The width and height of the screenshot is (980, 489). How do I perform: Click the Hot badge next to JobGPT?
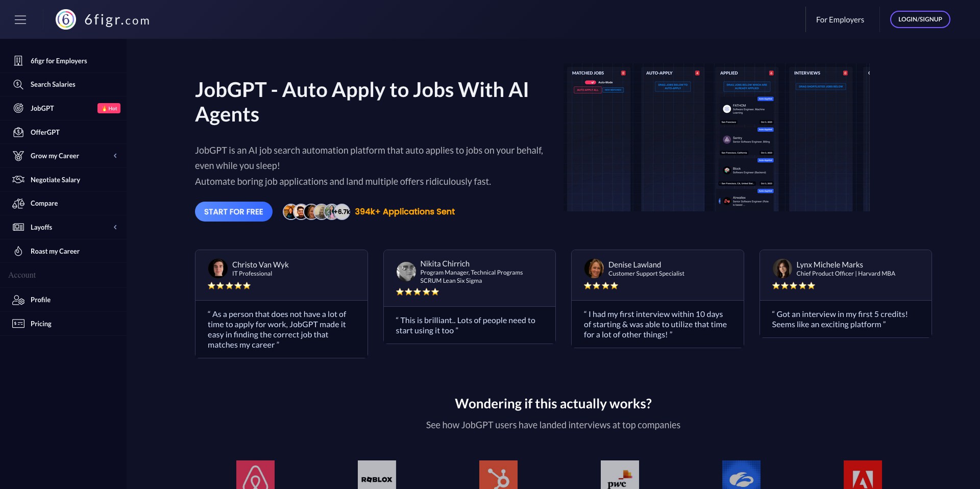tap(109, 108)
